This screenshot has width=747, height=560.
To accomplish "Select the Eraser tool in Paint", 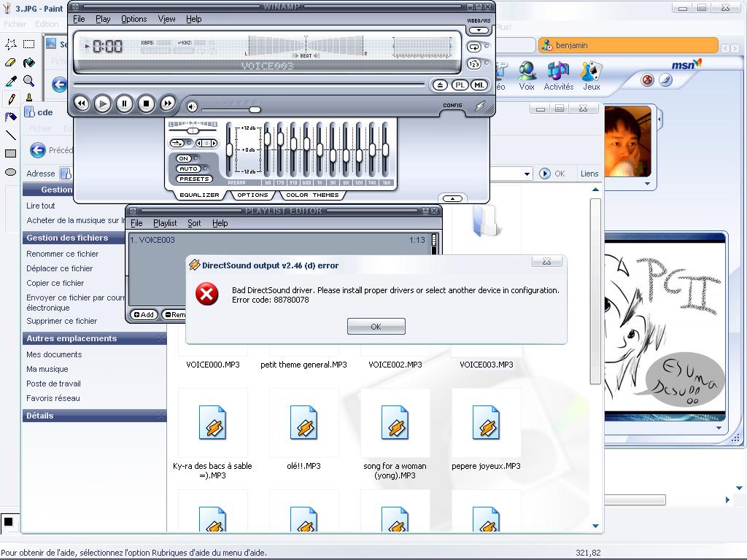I will tap(11, 63).
